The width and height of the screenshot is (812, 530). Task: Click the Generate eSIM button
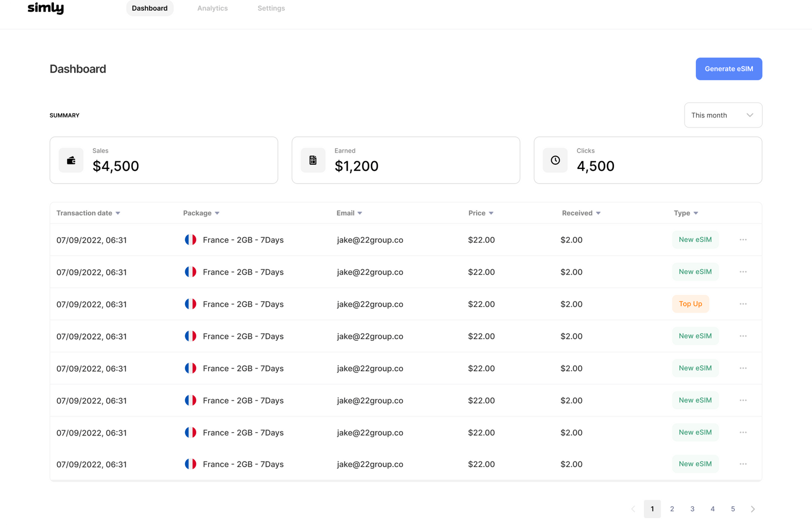[729, 68]
